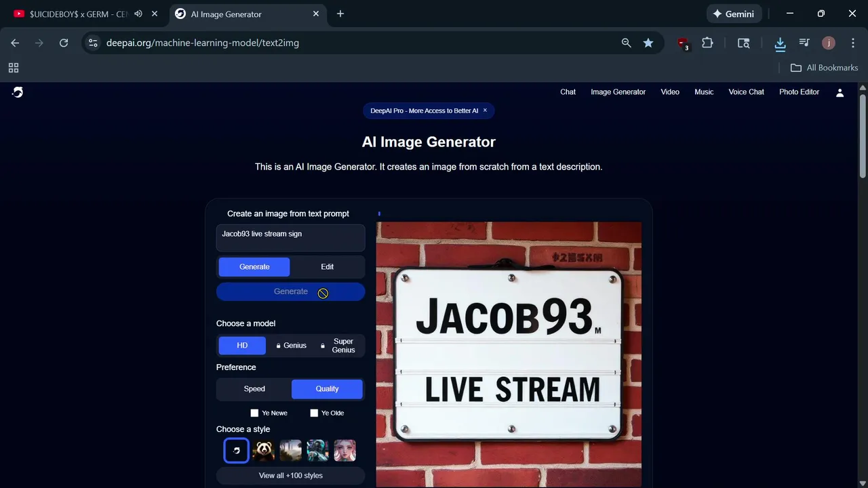
Task: Click the wide Generate submit button
Action: click(x=290, y=291)
